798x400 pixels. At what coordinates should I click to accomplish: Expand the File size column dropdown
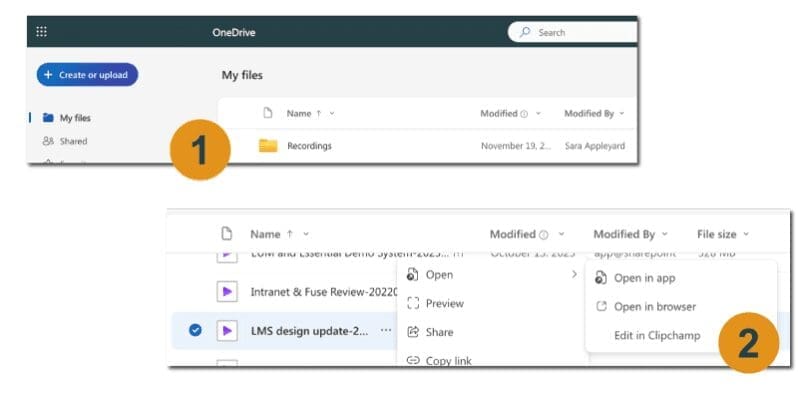coord(746,235)
